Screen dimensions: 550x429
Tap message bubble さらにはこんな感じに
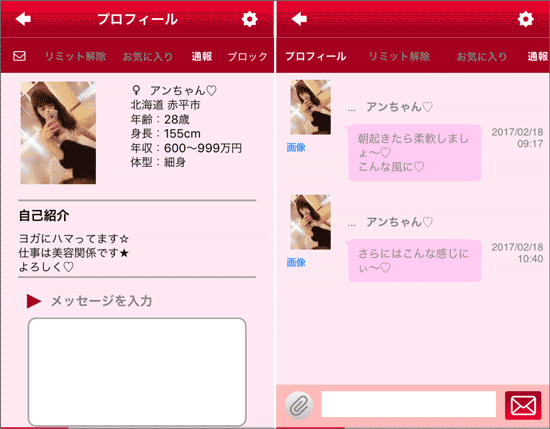[414, 261]
